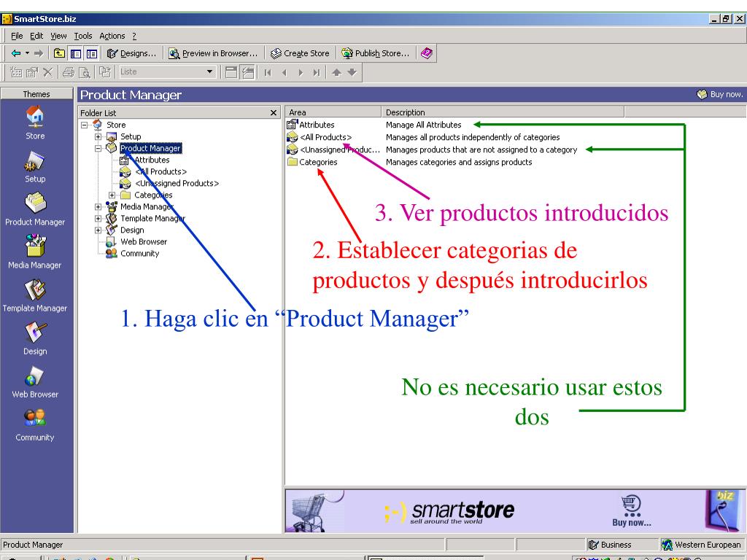Screen dimensions: 747x560
Task: Open the Liste view dropdown
Action: (209, 72)
